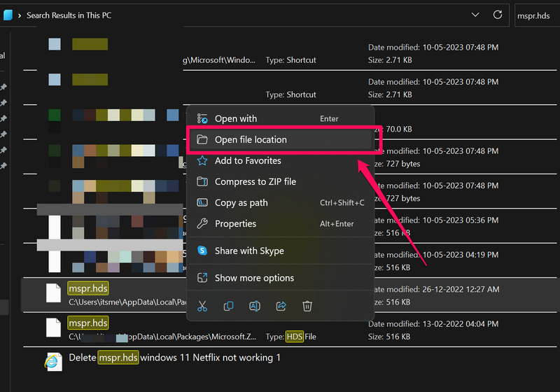Image resolution: width=560 pixels, height=392 pixels.
Task: Select Open file location
Action: click(x=251, y=140)
